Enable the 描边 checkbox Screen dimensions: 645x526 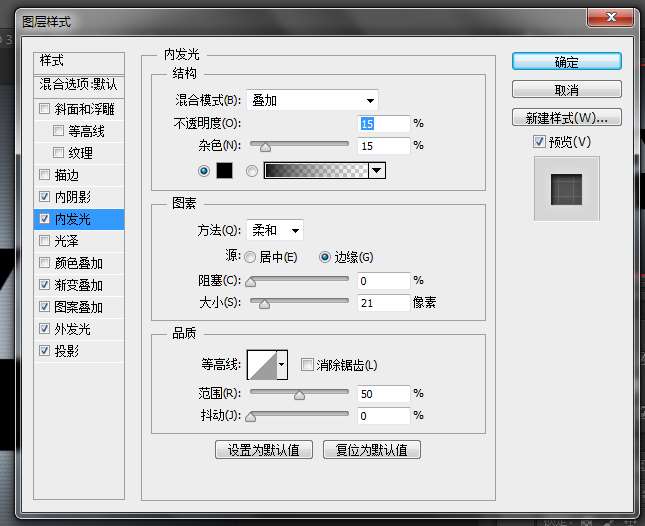pos(44,175)
